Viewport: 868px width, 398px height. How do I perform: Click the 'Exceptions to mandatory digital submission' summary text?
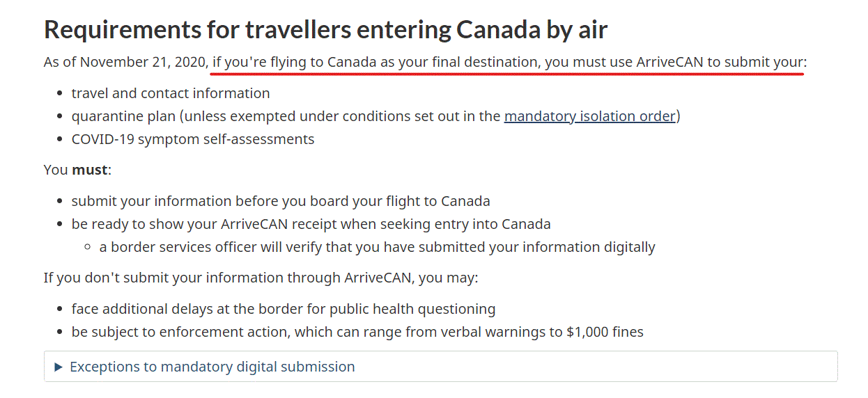click(212, 367)
